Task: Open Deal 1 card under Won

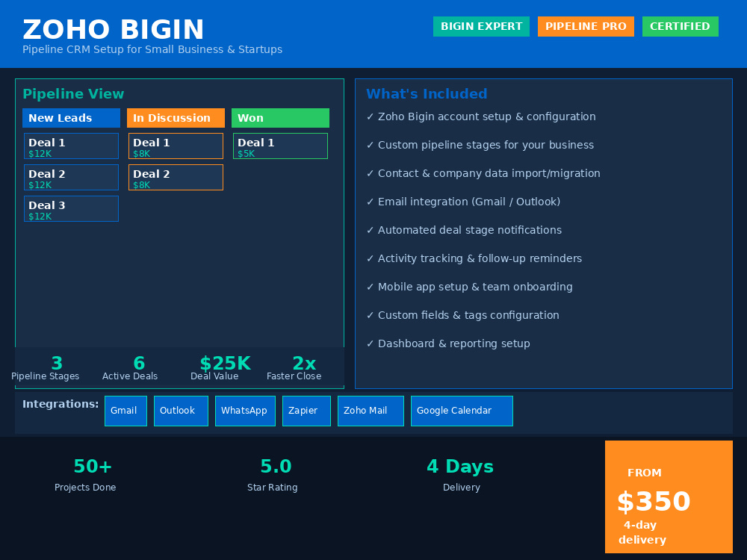Action: tap(280, 146)
